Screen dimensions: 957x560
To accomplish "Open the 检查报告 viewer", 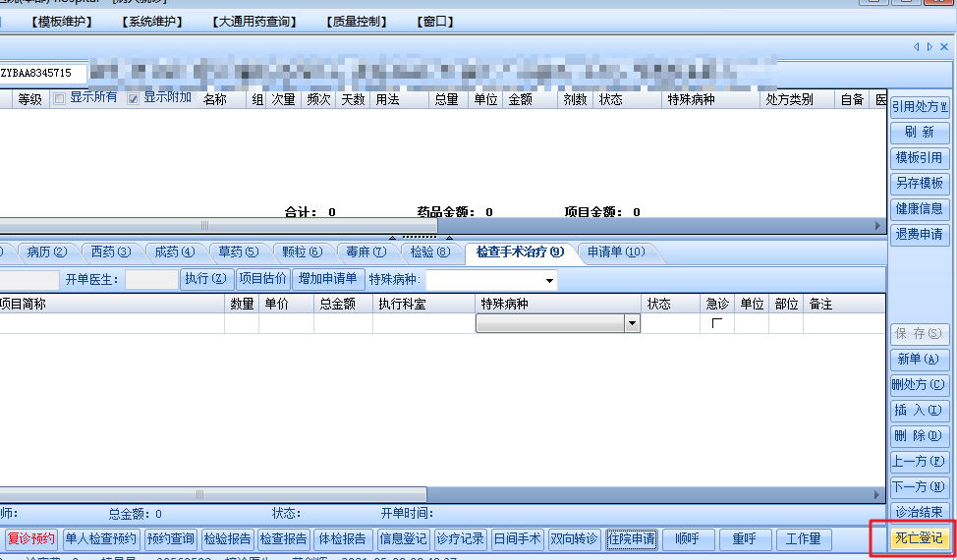I will point(283,539).
